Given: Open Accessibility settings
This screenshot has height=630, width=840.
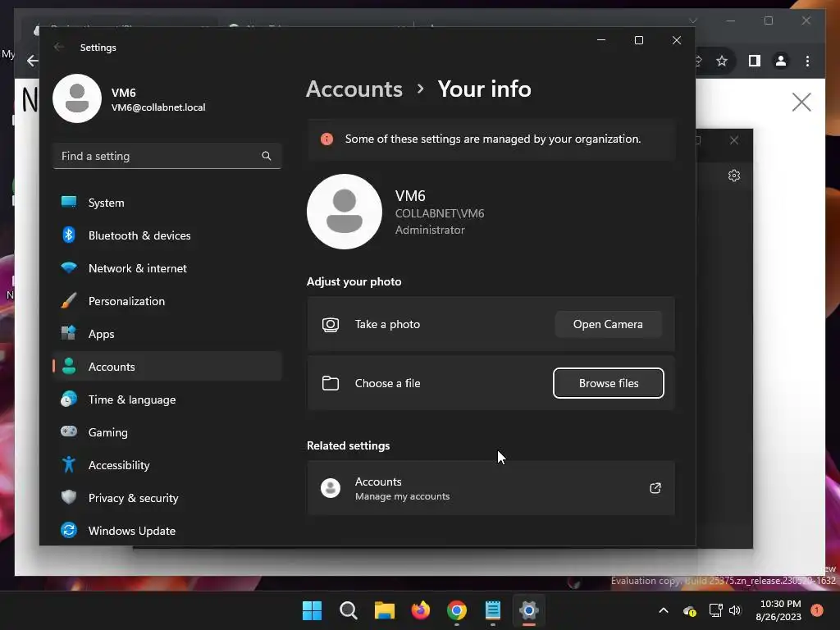Looking at the screenshot, I should click(167, 465).
